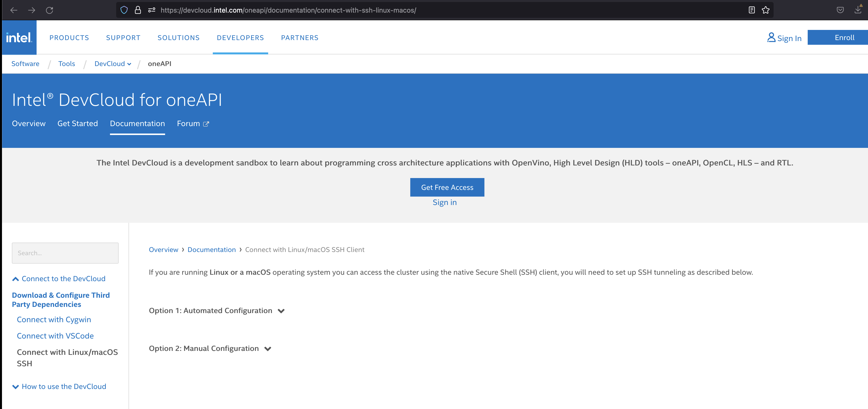Bookmark this page using the star icon
Screen dimensions: 868x409
click(766, 10)
